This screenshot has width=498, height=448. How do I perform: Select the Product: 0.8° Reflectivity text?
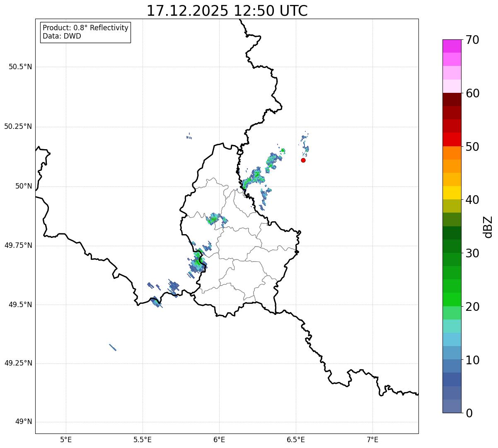pyautogui.click(x=85, y=28)
